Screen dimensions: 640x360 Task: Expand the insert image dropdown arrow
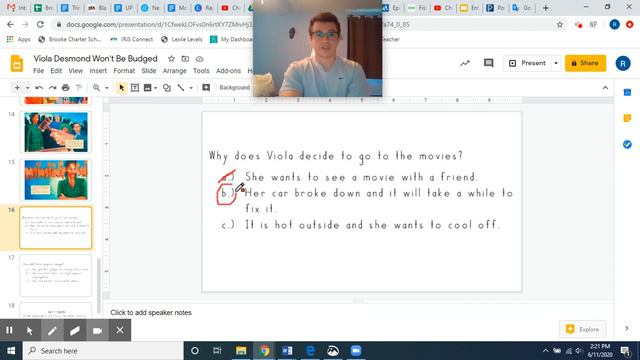(156, 88)
